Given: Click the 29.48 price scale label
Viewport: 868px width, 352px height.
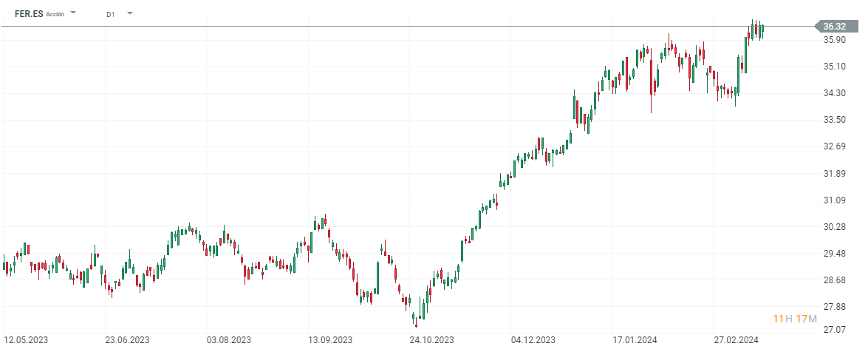Looking at the screenshot, I should click(834, 254).
